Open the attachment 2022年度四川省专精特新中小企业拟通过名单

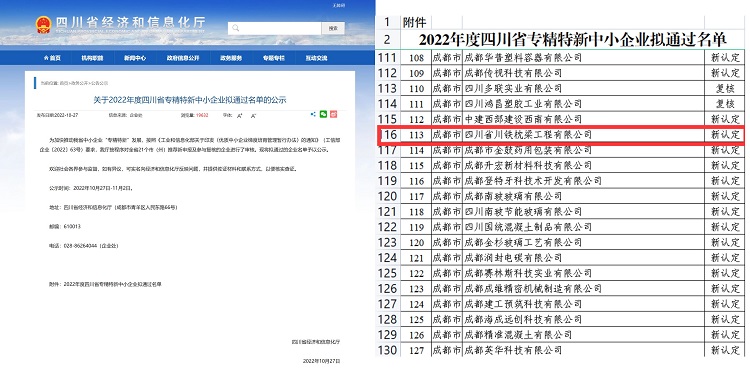click(x=112, y=284)
